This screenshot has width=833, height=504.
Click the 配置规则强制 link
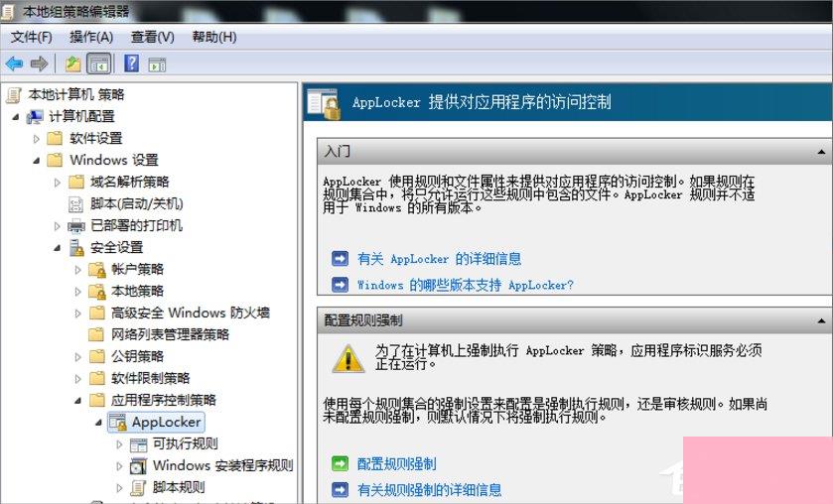pyautogui.click(x=397, y=463)
